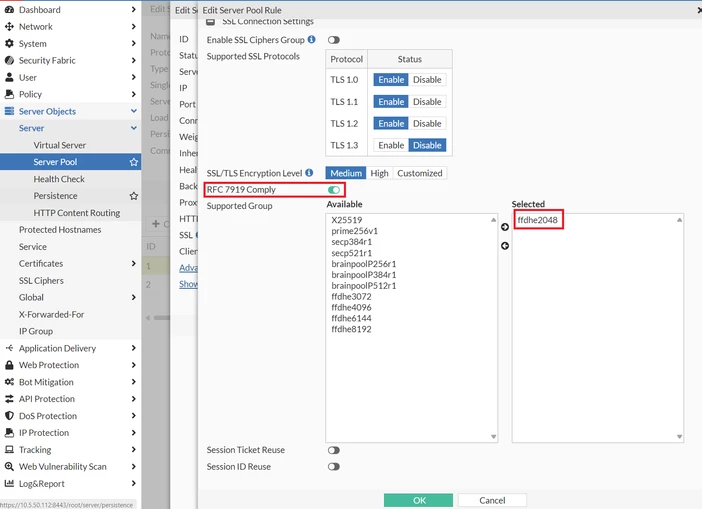Enable TLS 1.3 protocol
702x509 pixels.
pos(391,145)
